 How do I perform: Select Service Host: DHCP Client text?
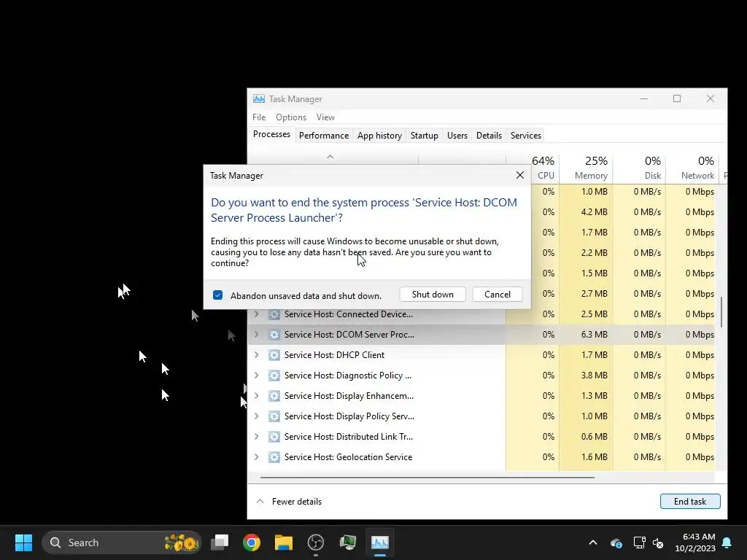click(334, 355)
